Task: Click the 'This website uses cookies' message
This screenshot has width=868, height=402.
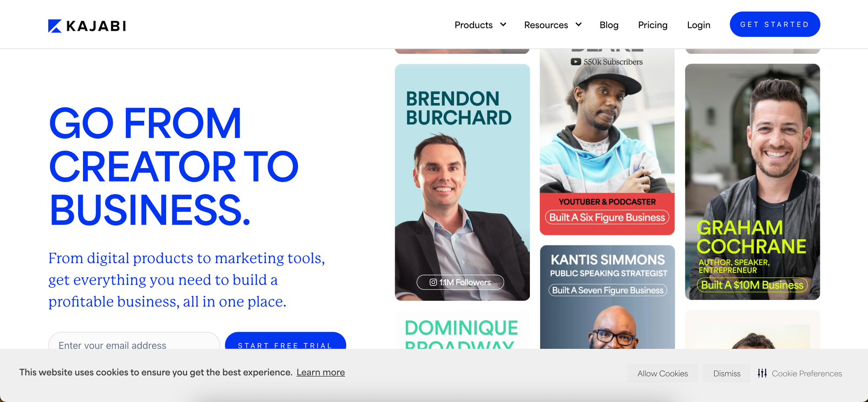Action: (156, 372)
